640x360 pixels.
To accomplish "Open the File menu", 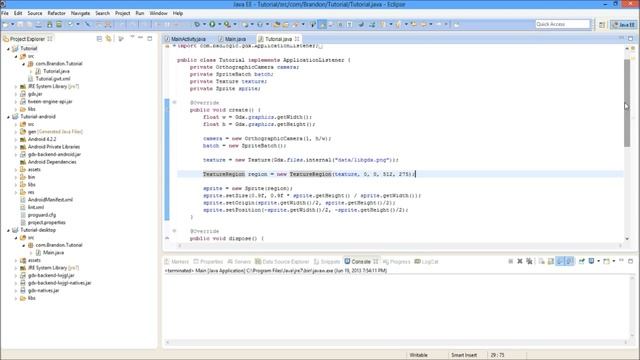I will click(x=5, y=13).
